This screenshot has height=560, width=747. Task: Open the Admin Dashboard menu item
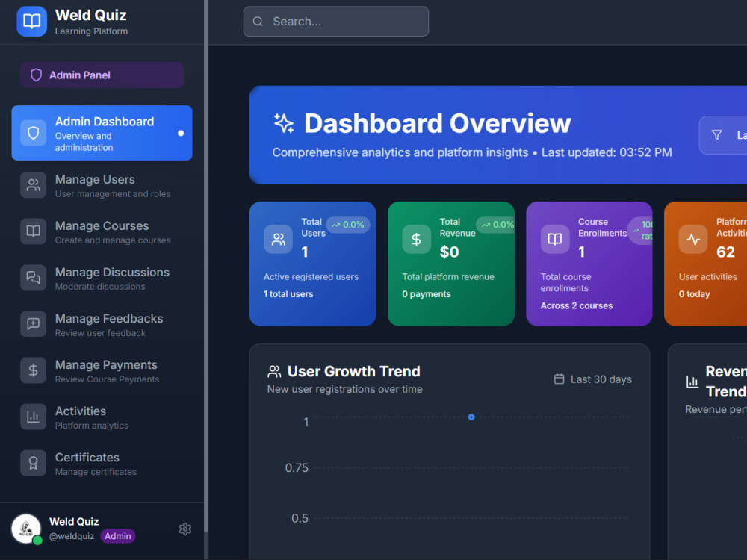coord(102,133)
